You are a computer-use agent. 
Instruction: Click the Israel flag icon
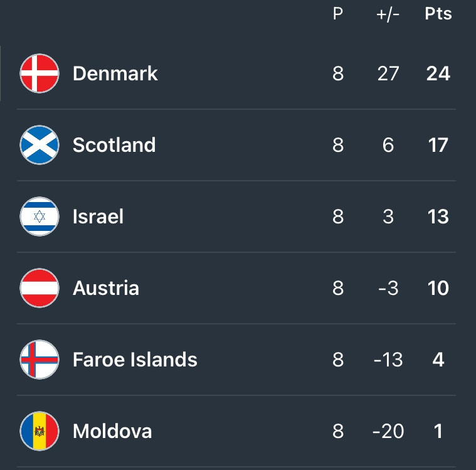pyautogui.click(x=40, y=216)
